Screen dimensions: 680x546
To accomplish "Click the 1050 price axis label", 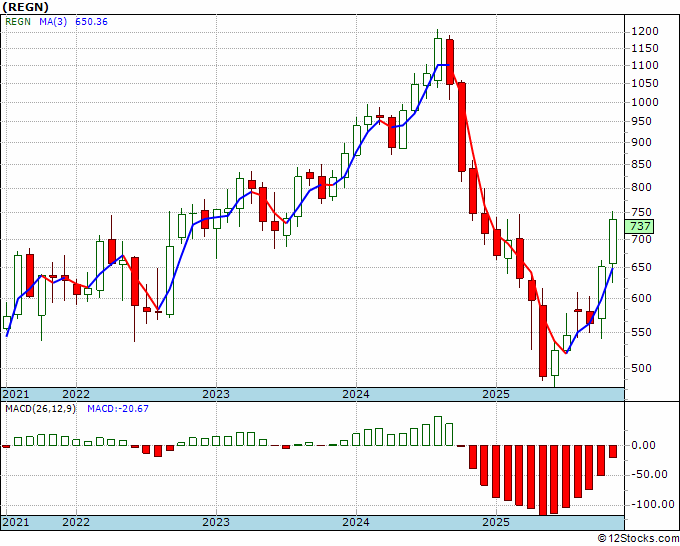I will click(x=645, y=83).
